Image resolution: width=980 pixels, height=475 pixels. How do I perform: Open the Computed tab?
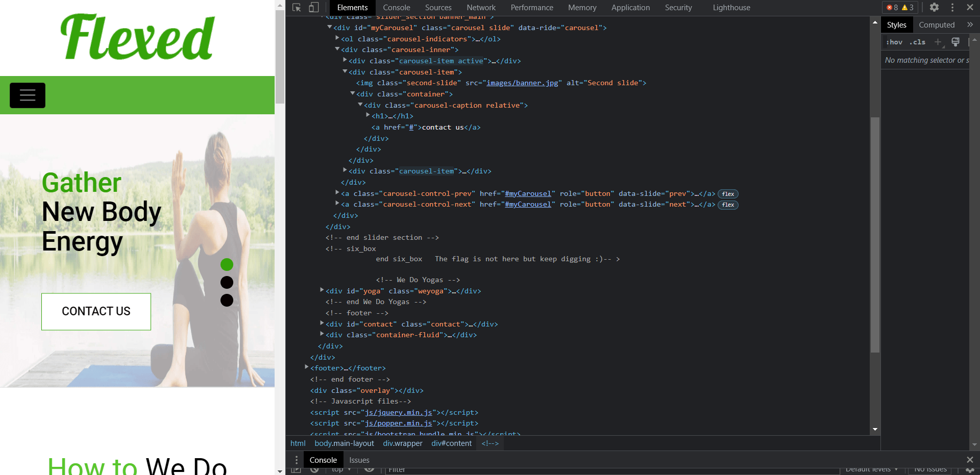[937, 24]
